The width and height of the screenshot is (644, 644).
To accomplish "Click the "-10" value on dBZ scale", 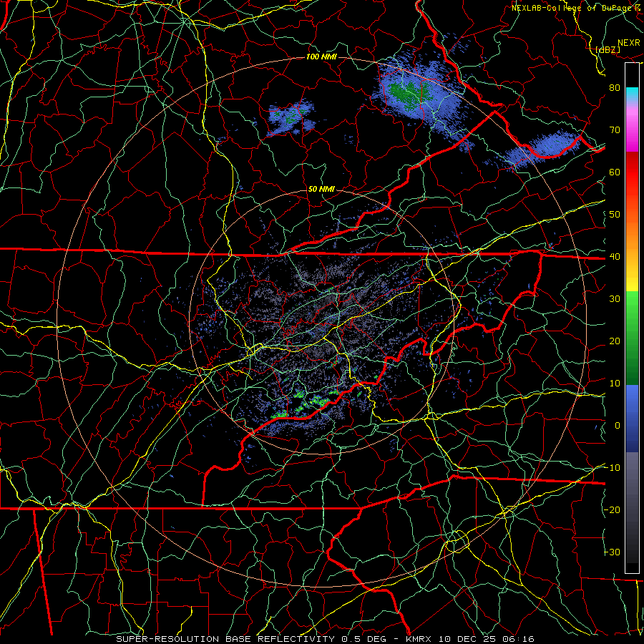I will click(612, 468).
